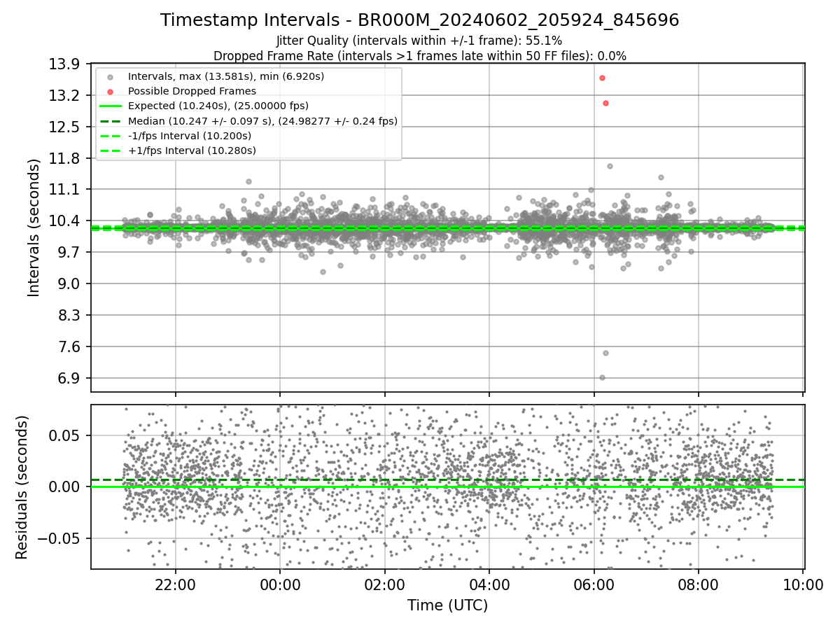Click the 11.8 y-axis tick label

click(66, 158)
